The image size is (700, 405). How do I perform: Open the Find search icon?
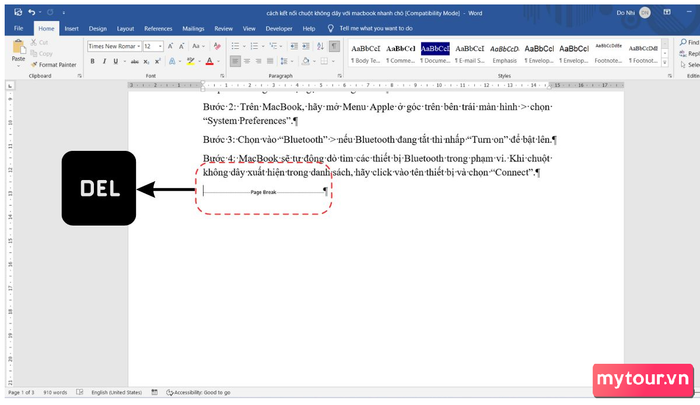click(x=683, y=42)
